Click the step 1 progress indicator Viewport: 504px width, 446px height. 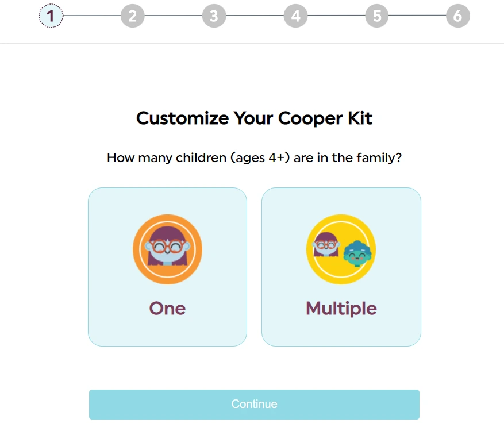[51, 16]
